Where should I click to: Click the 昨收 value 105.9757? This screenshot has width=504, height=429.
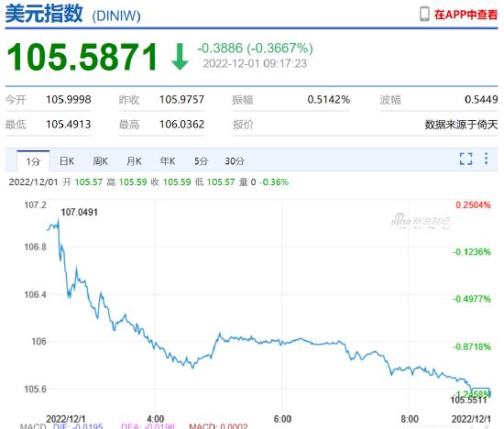point(182,99)
